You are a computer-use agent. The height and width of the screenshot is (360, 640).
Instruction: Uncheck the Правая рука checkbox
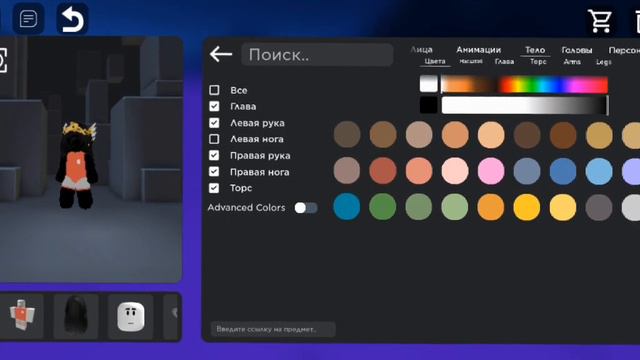pos(214,155)
